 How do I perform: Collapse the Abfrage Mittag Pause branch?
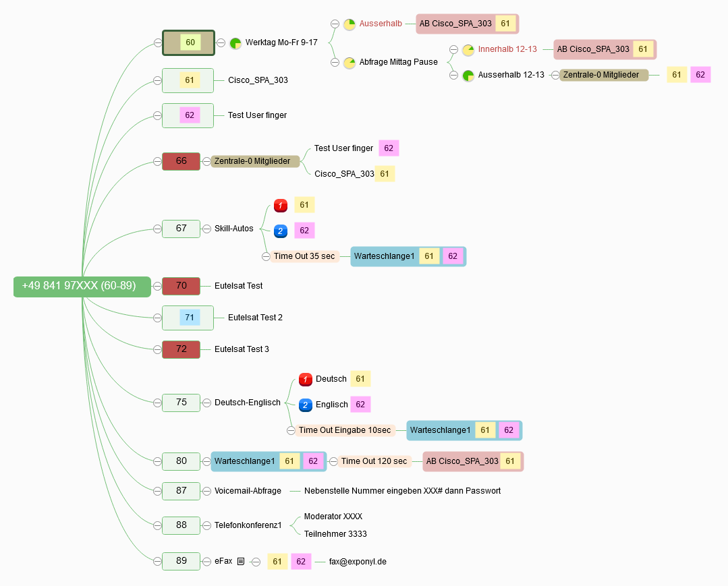click(x=335, y=62)
